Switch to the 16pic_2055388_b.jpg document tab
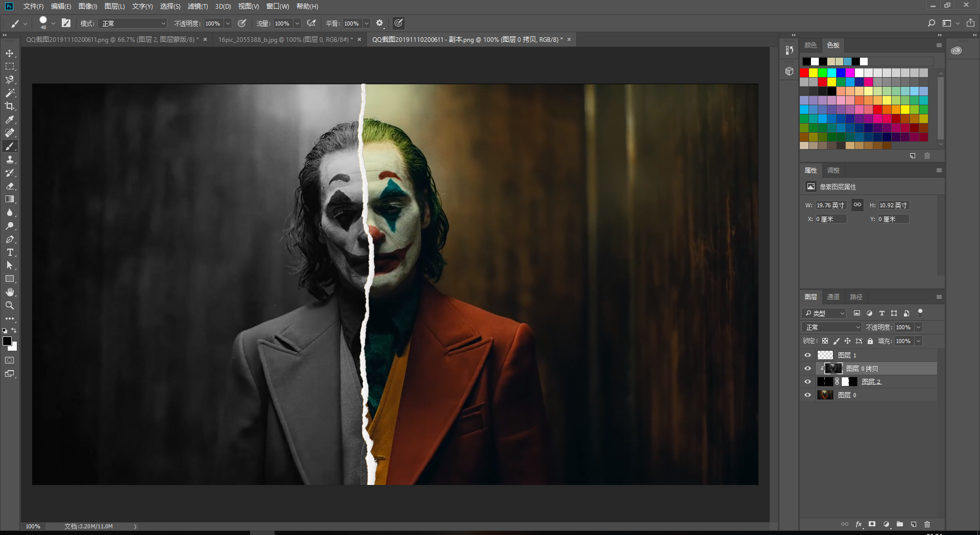The width and height of the screenshot is (980, 535). 283,39
